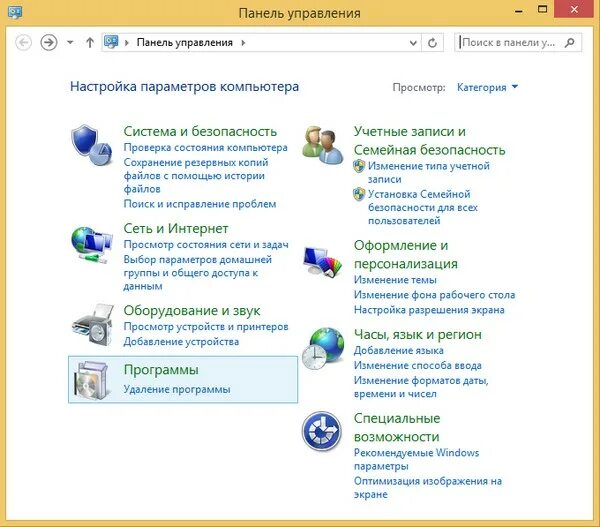This screenshot has height=527, width=600.
Task: Open the Категория view dropdown
Action: tap(487, 87)
